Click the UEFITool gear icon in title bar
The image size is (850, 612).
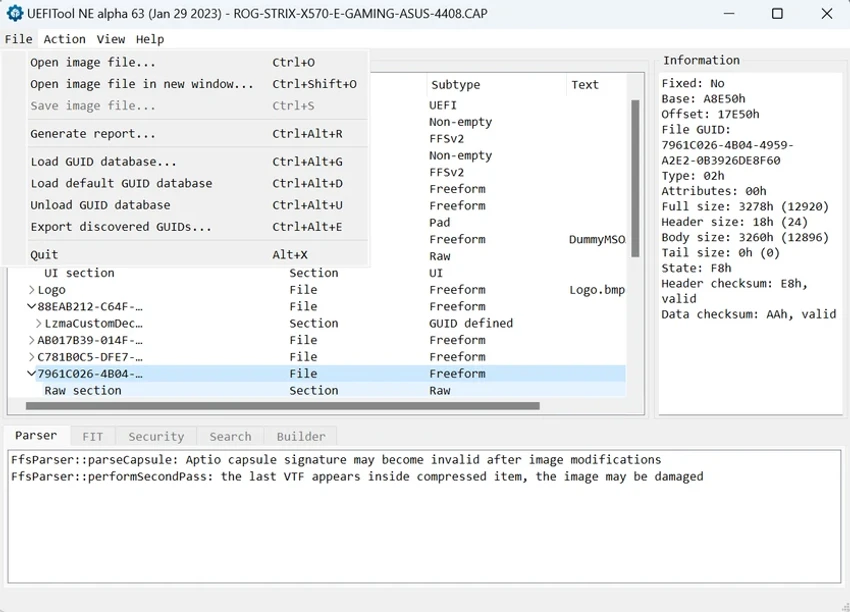click(x=15, y=13)
